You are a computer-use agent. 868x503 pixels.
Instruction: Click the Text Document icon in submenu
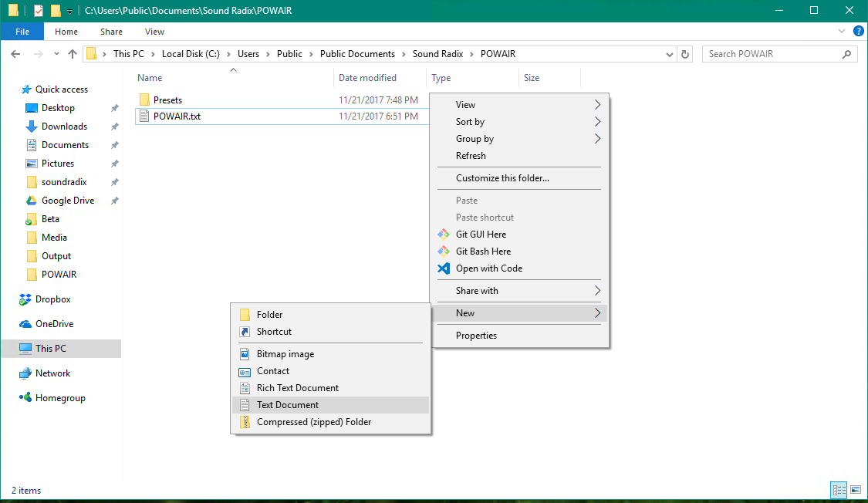[245, 405]
